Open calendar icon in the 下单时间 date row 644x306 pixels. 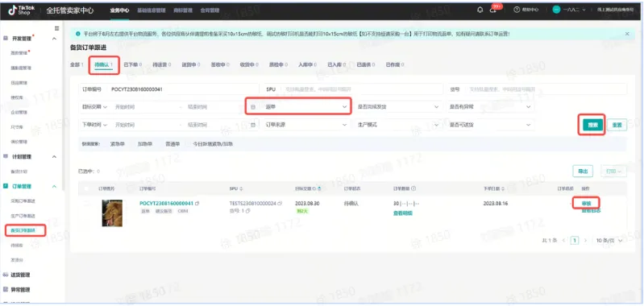253,125
